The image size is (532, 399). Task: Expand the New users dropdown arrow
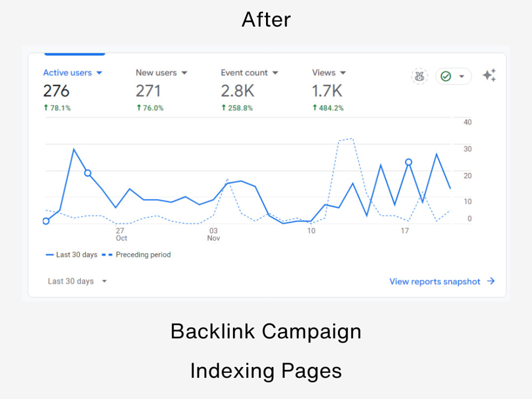184,73
